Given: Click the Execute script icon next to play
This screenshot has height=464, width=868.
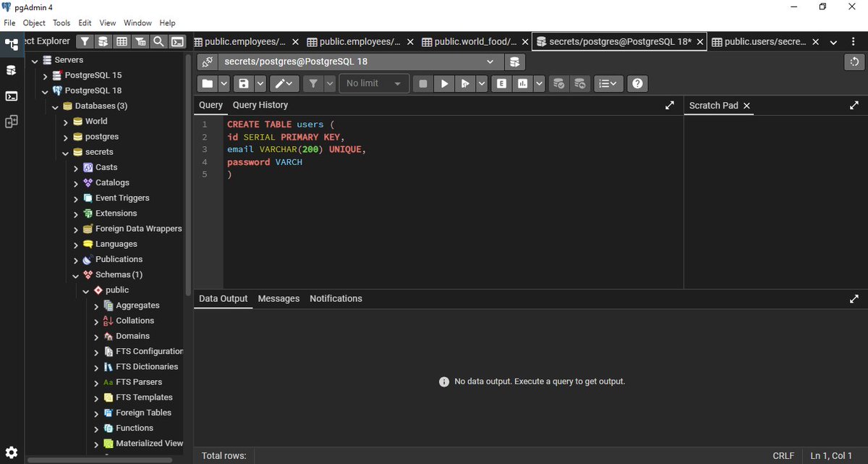Looking at the screenshot, I should [x=464, y=84].
